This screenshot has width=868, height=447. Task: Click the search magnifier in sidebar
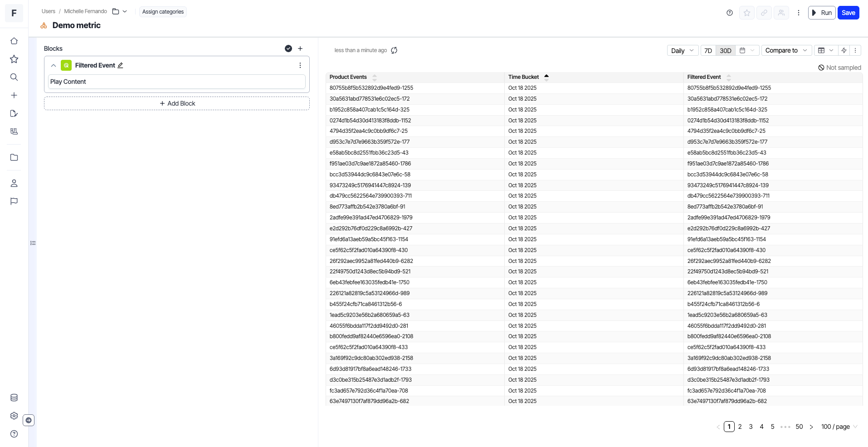(x=14, y=77)
